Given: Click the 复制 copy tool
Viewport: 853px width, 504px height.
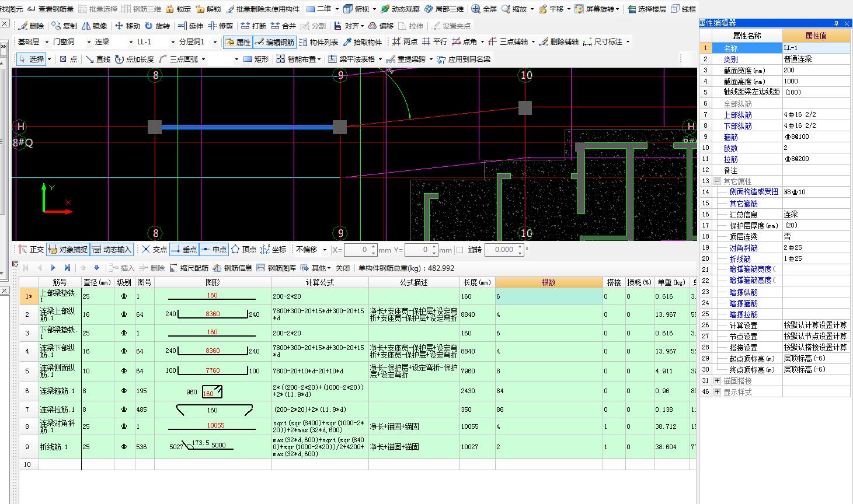Looking at the screenshot, I should tap(64, 26).
